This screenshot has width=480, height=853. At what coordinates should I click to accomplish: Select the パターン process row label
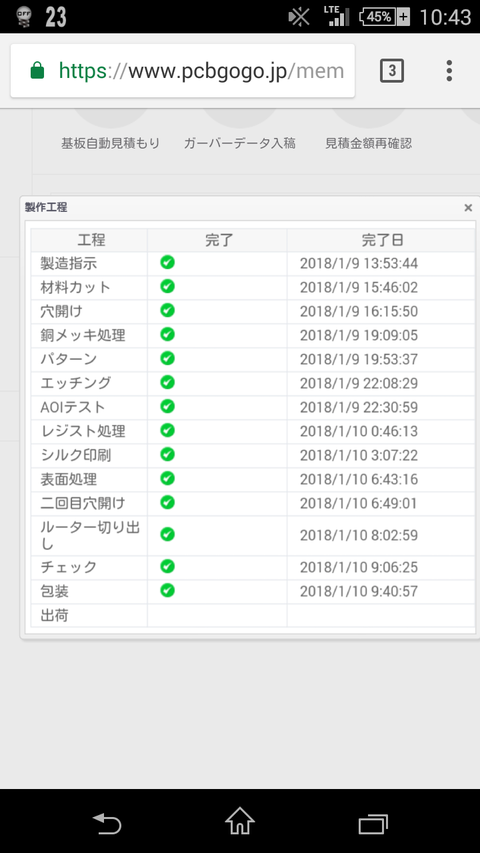(69, 360)
